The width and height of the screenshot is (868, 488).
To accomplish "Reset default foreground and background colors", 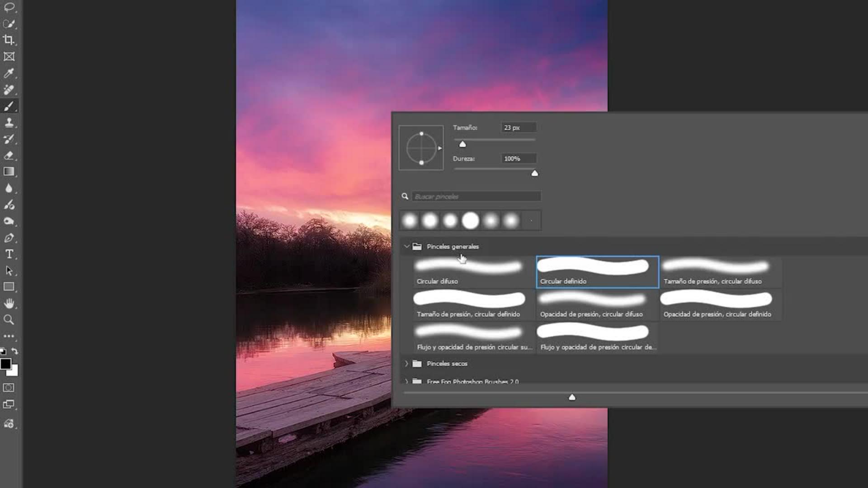I will (3, 351).
